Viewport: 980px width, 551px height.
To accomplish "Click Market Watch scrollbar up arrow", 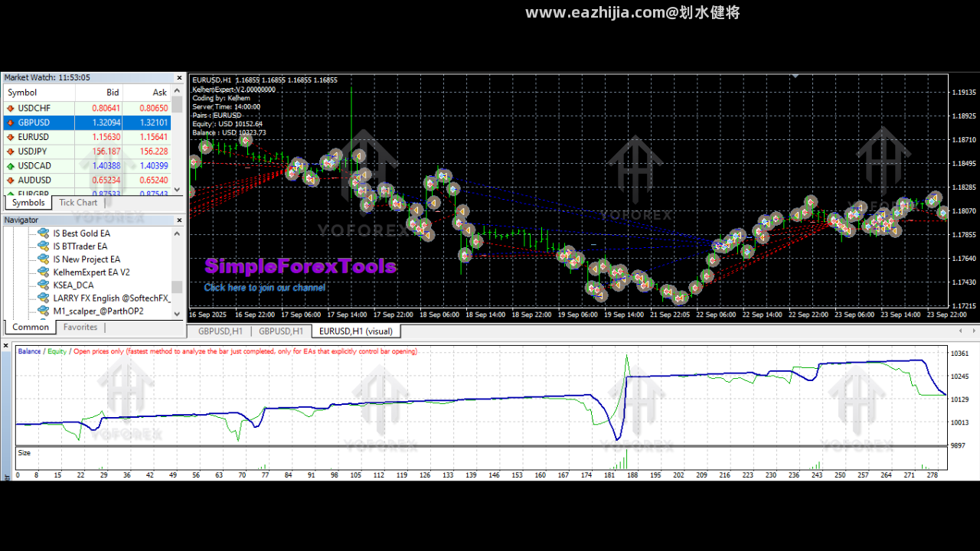I will 178,90.
